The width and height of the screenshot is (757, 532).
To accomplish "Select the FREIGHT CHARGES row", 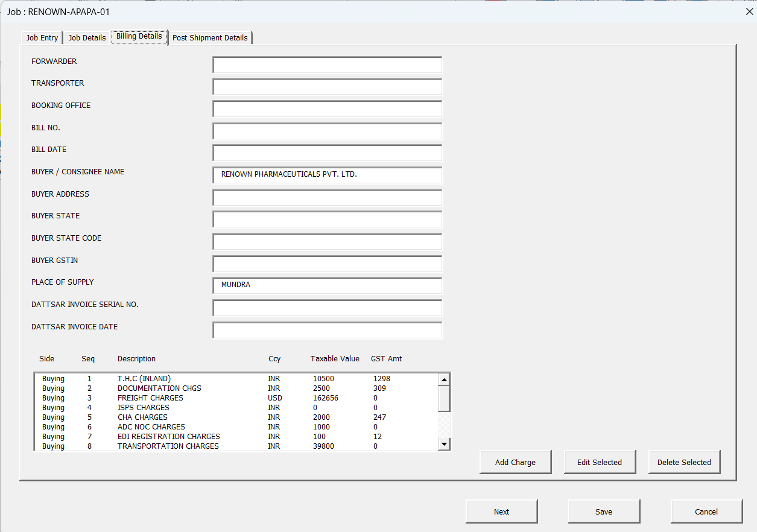I will [236, 398].
